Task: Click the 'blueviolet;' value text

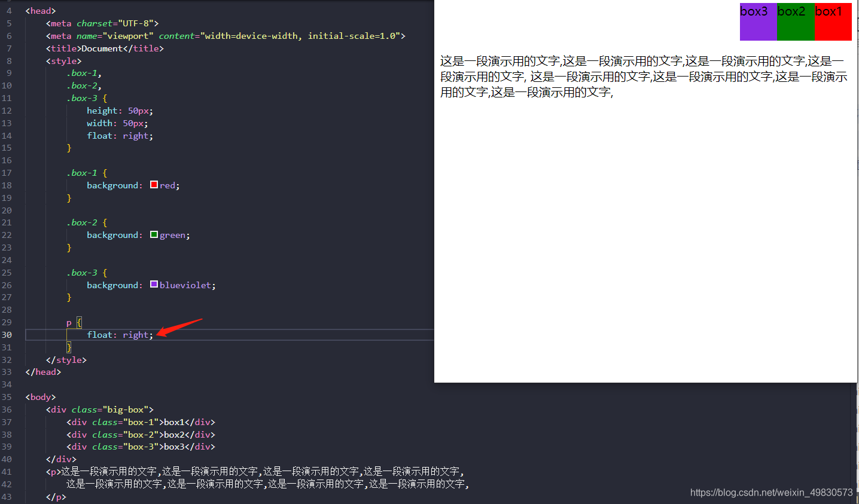Action: (x=188, y=285)
